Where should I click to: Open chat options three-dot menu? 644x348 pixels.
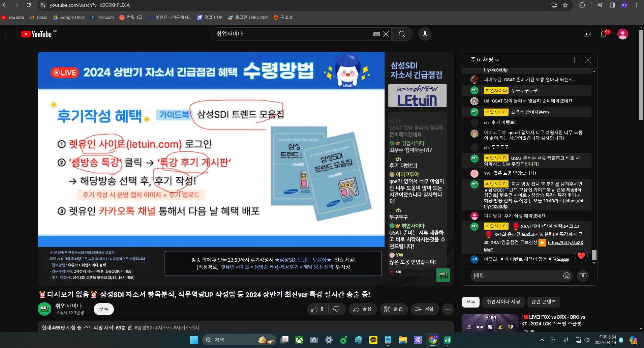click(574, 60)
